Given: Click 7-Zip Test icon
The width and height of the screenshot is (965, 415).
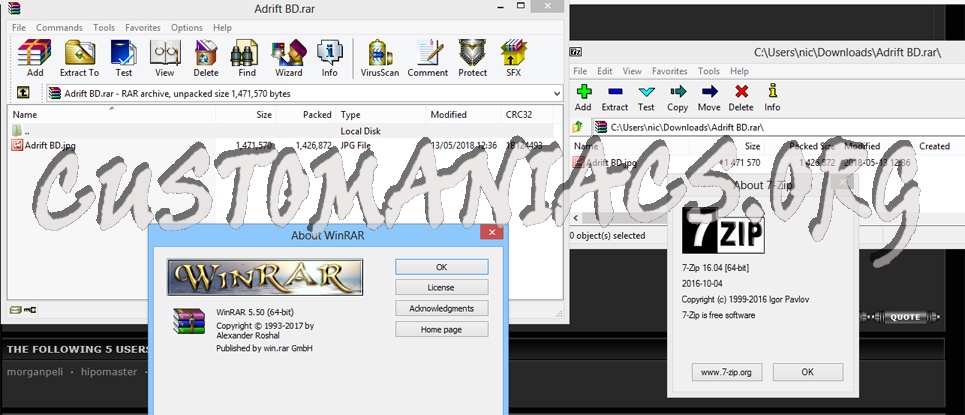Looking at the screenshot, I should click(646, 98).
